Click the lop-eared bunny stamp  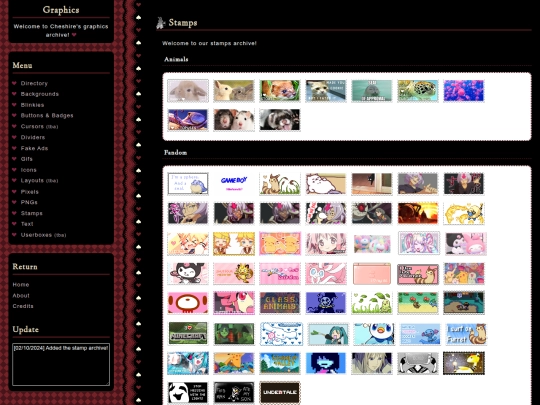tap(188, 91)
